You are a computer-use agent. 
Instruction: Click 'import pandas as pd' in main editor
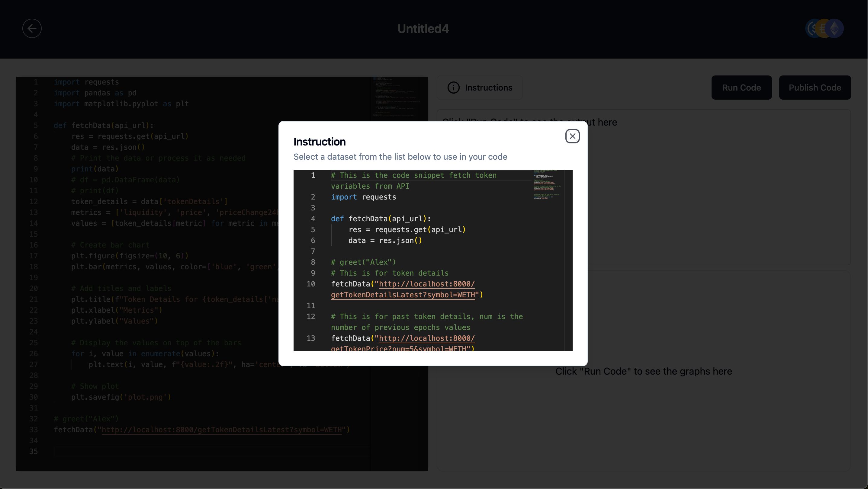coord(95,93)
